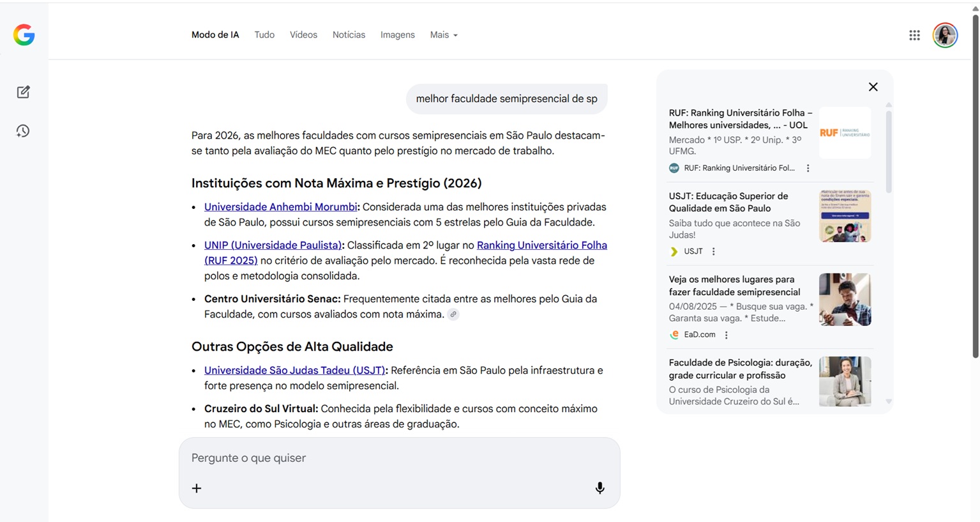Open the Universidade Anhembi Morumbi link
980x522 pixels.
tap(280, 206)
